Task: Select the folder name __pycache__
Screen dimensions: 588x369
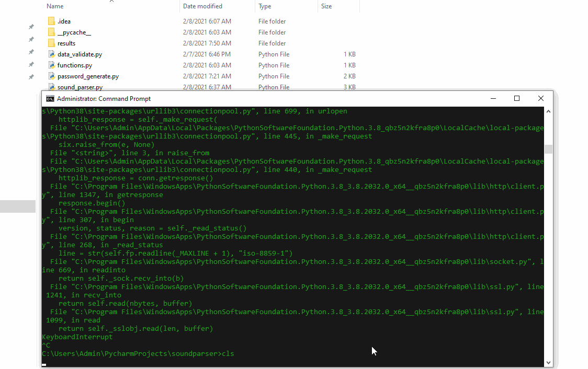Action: pyautogui.click(x=74, y=32)
